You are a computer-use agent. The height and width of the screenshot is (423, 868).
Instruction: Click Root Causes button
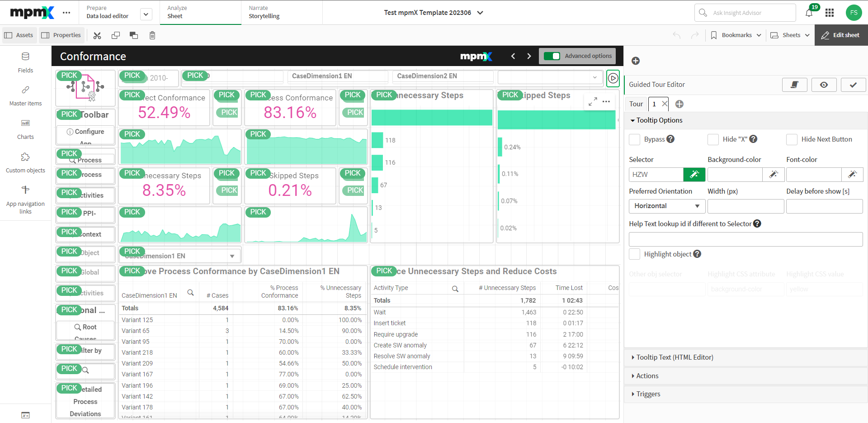(85, 331)
